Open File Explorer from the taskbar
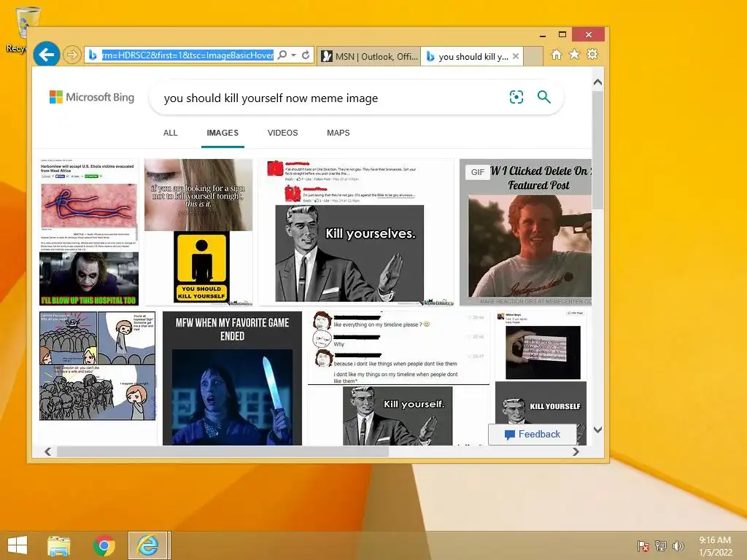Viewport: 747px width, 560px height. tap(59, 545)
